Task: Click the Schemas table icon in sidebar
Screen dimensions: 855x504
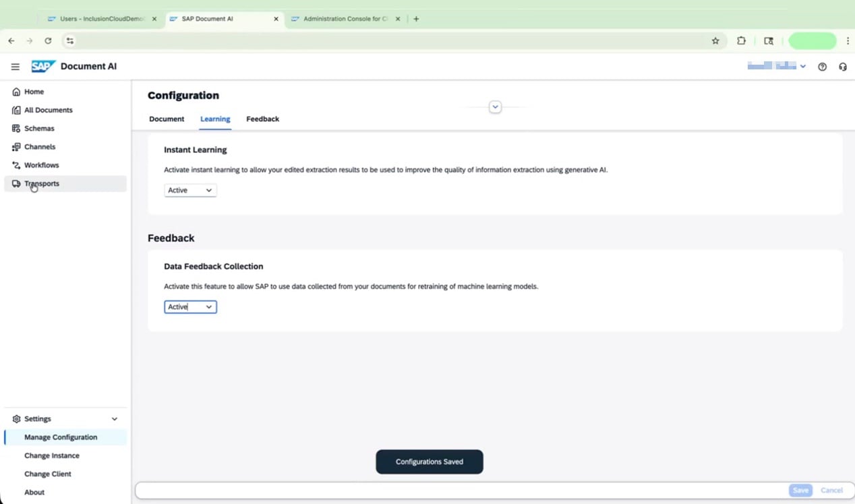Action: (16, 128)
